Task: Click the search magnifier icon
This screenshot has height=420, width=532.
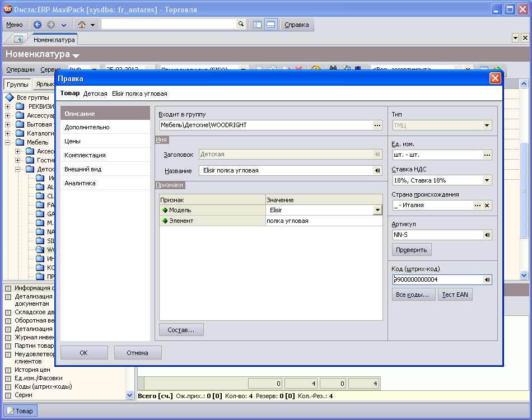Action: [x=241, y=24]
